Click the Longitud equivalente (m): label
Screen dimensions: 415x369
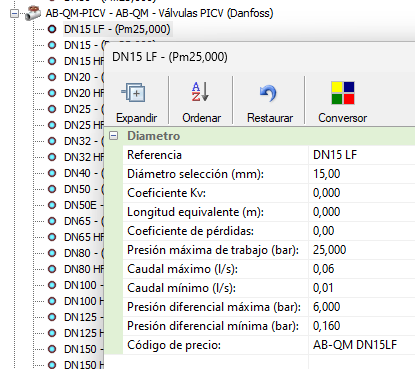coord(195,212)
